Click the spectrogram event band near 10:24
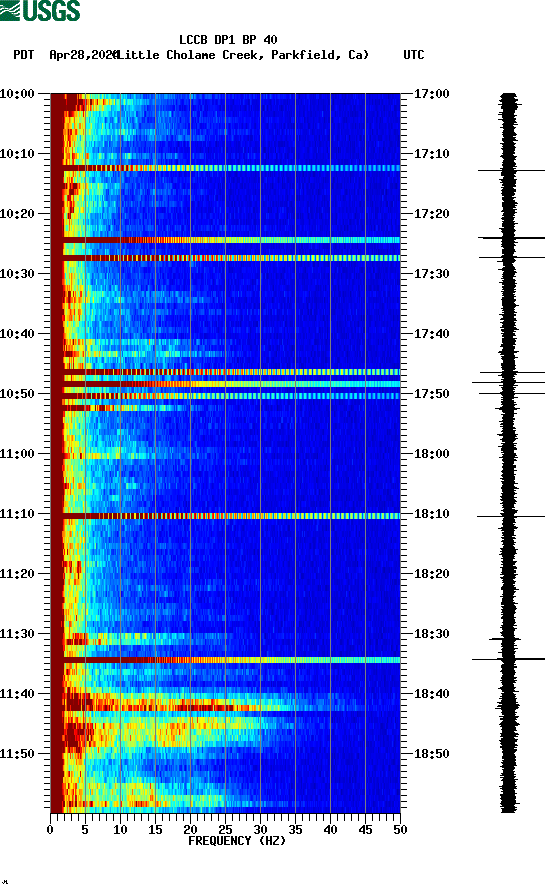 (226, 240)
